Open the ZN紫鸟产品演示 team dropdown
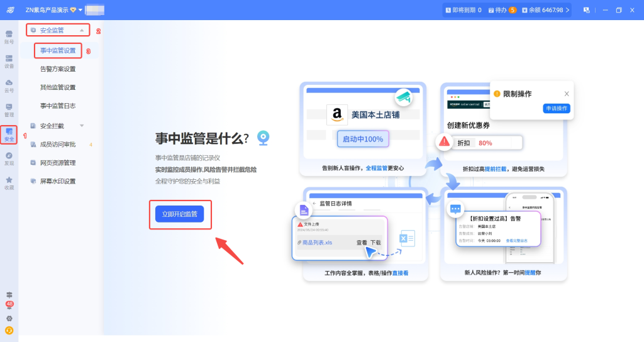Screen dimensions: 644x342 coord(54,10)
